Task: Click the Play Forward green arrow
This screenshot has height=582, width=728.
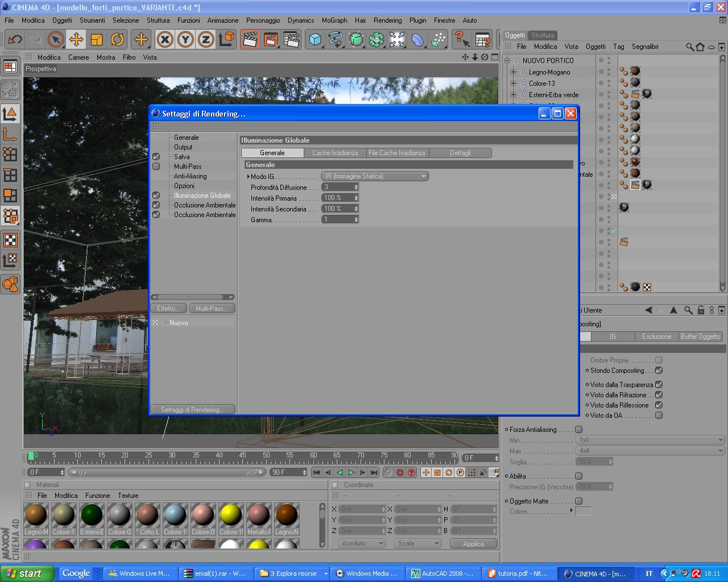Action: tap(351, 472)
